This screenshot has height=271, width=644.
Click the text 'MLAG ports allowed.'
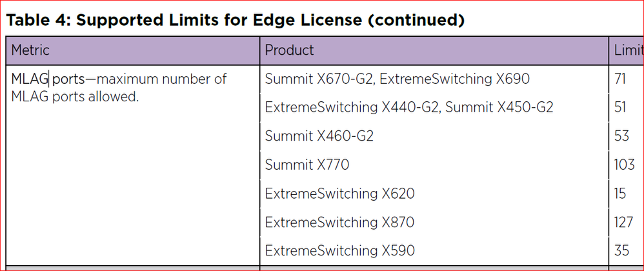click(75, 98)
